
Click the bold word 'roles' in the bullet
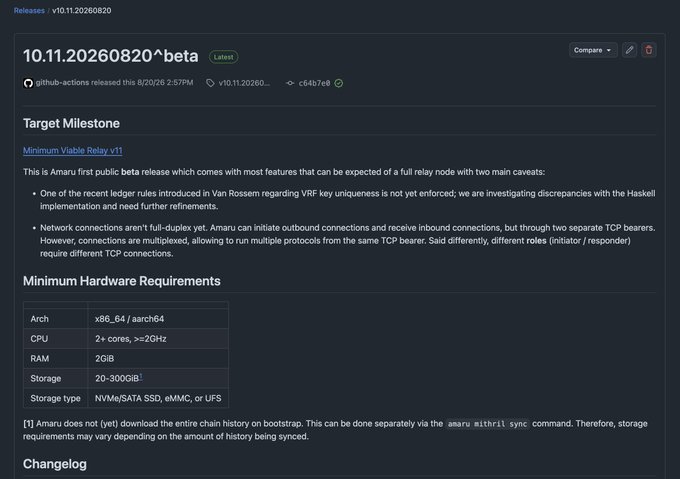(x=536, y=241)
